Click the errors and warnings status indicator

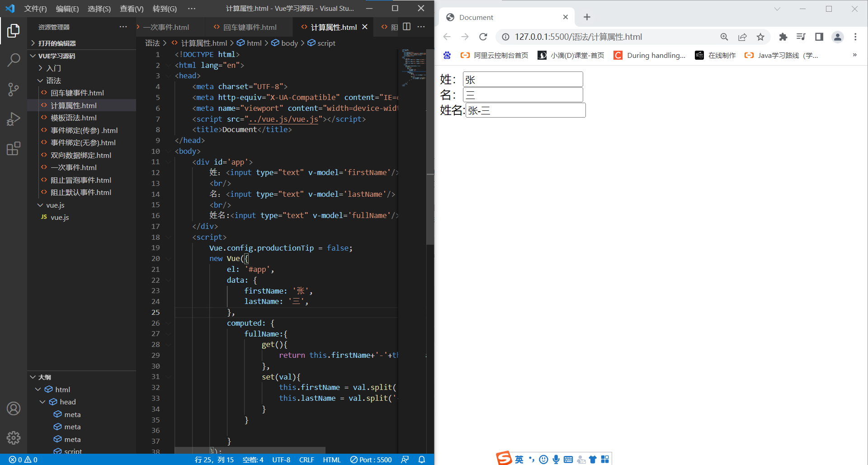23,460
